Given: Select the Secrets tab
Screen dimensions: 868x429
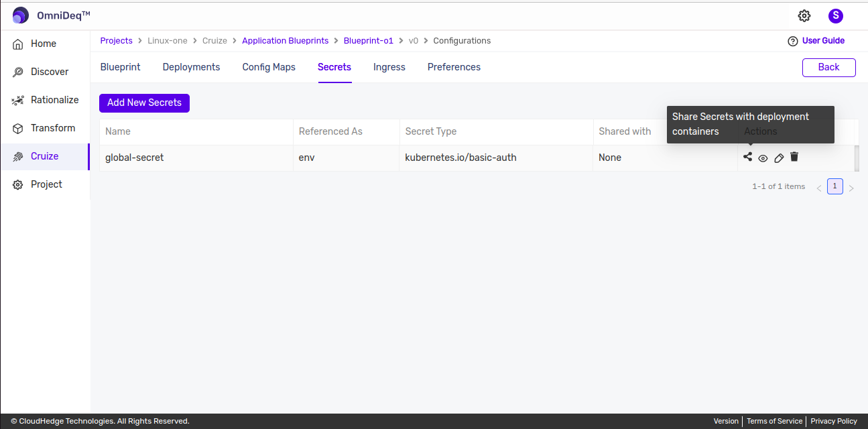Looking at the screenshot, I should (x=334, y=67).
